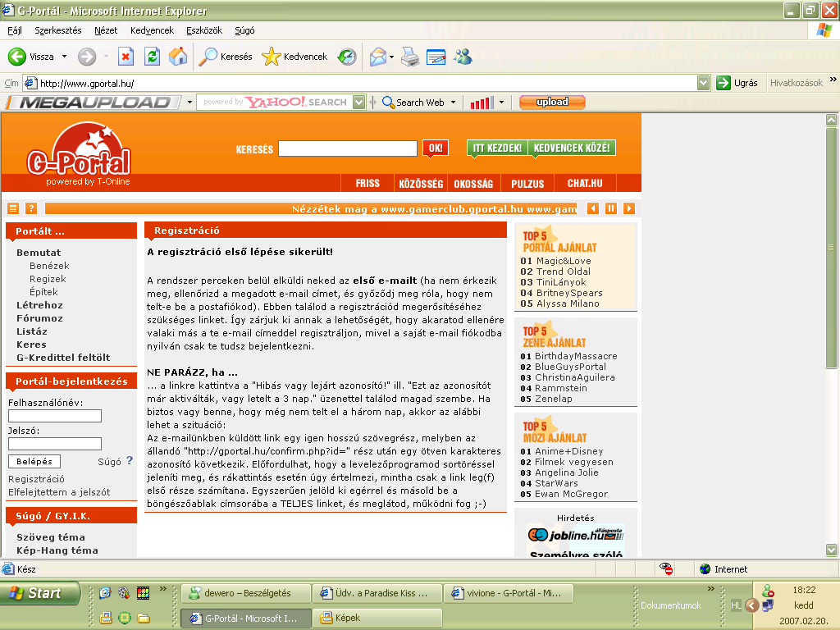Click the blue help question mark near Súgó
The image size is (840, 630).
click(x=130, y=460)
